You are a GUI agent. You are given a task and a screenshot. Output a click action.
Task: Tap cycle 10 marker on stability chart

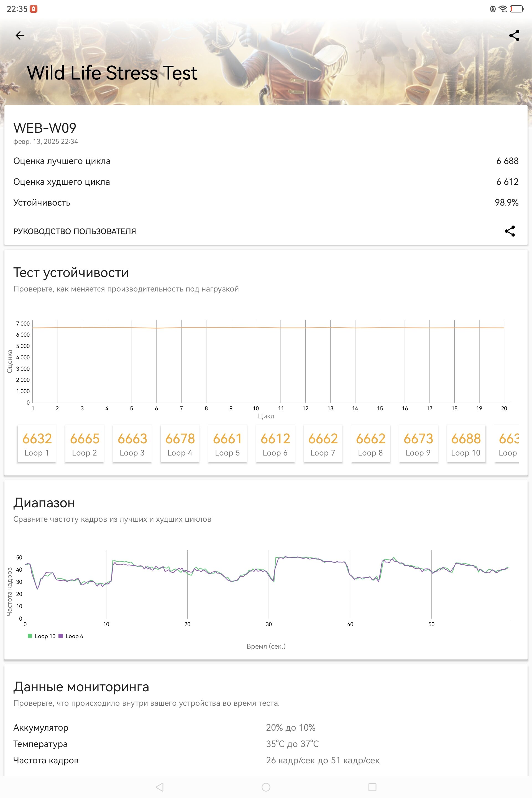256,408
